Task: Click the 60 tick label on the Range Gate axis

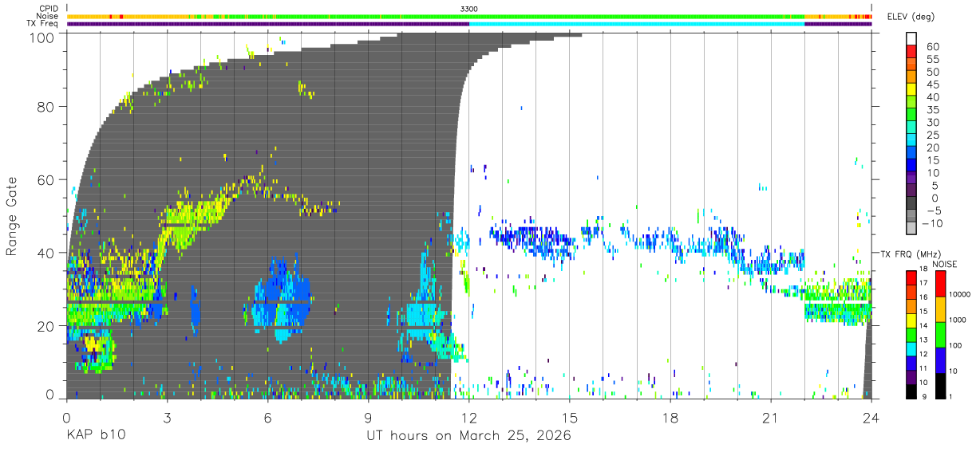Action: [x=45, y=179]
